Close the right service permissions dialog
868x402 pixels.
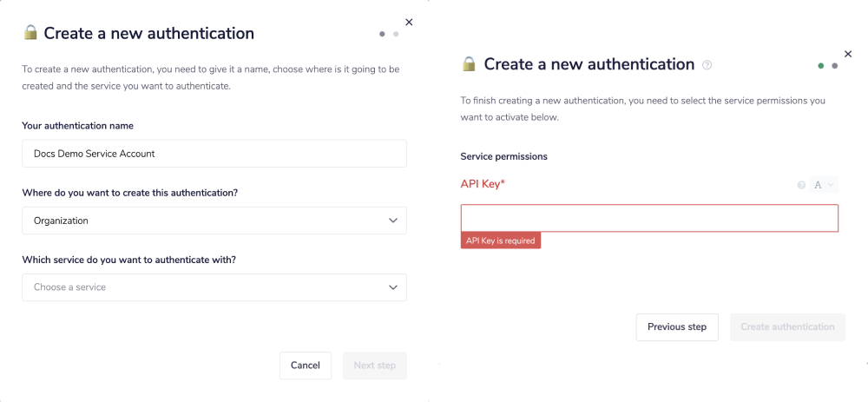848,54
